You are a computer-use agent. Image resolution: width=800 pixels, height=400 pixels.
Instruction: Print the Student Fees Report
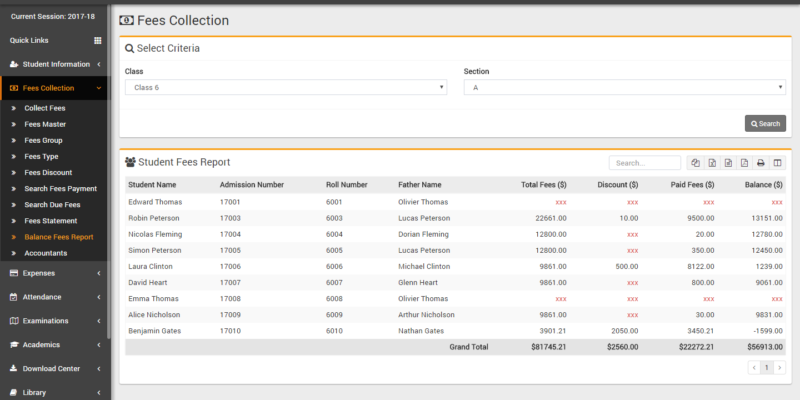pyautogui.click(x=760, y=163)
